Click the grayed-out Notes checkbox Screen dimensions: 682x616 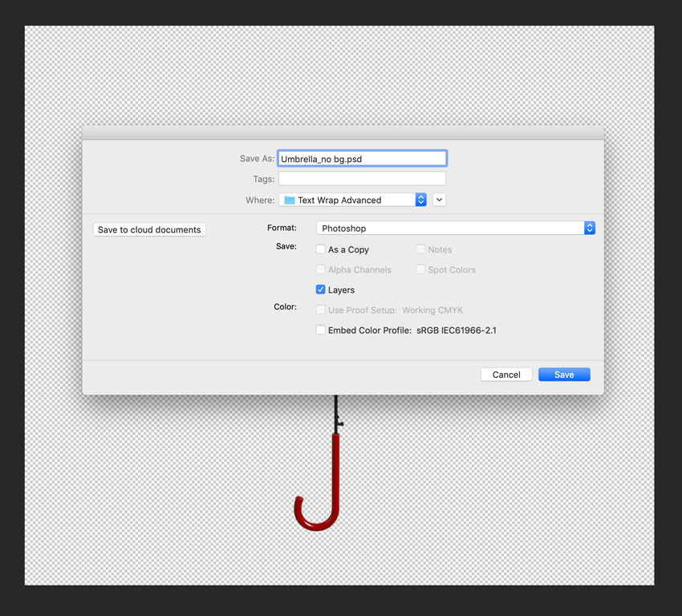tap(420, 249)
